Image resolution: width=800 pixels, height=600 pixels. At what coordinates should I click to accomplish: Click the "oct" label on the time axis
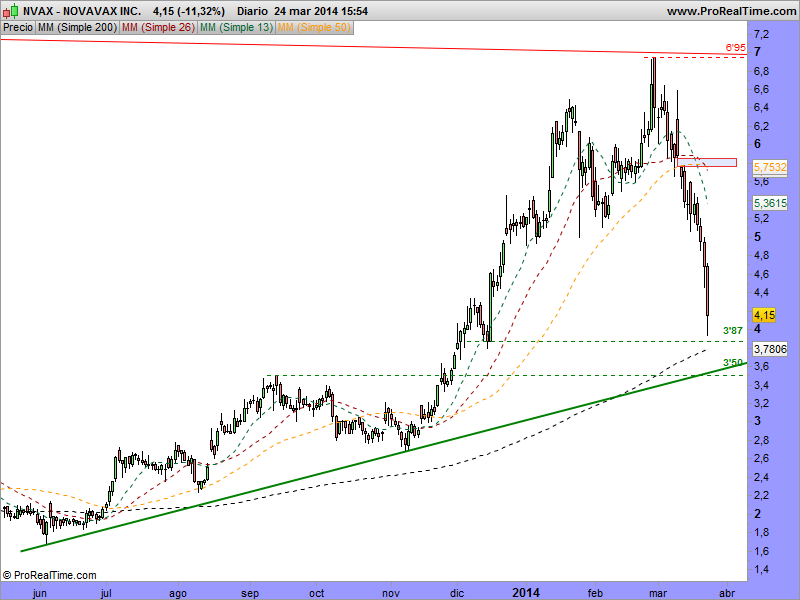coord(317,593)
